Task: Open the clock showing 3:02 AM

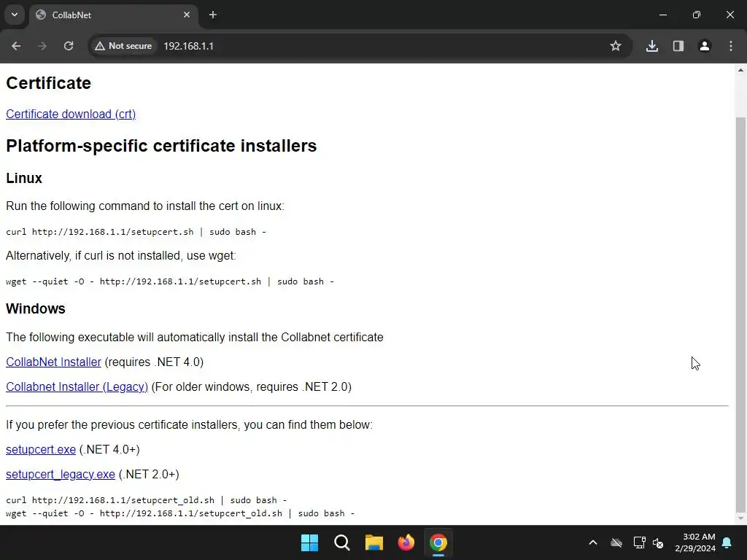Action: [695, 542]
